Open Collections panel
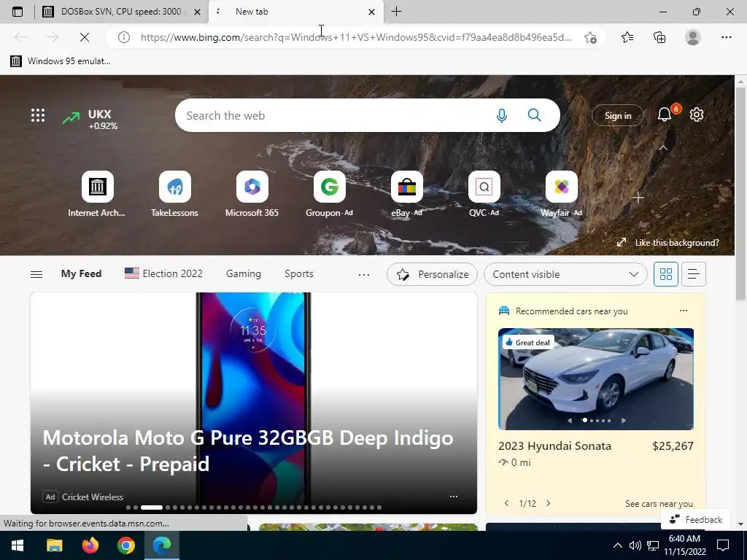 [x=659, y=37]
